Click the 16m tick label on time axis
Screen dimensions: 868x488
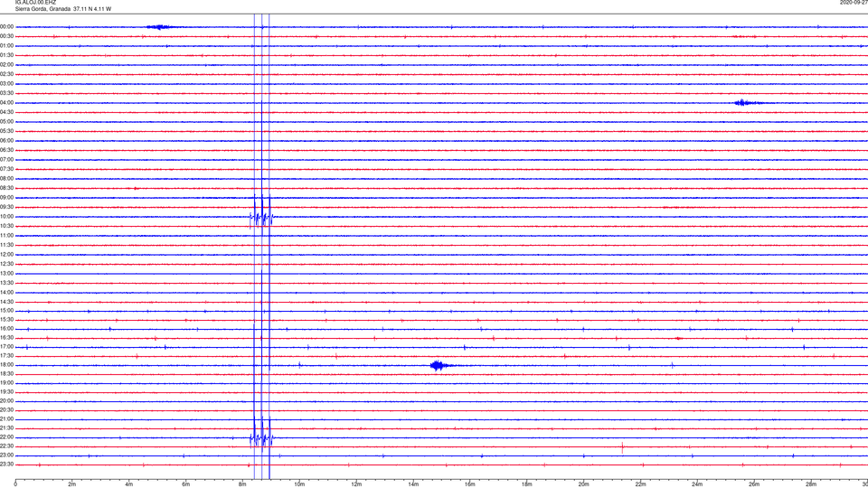pos(470,484)
